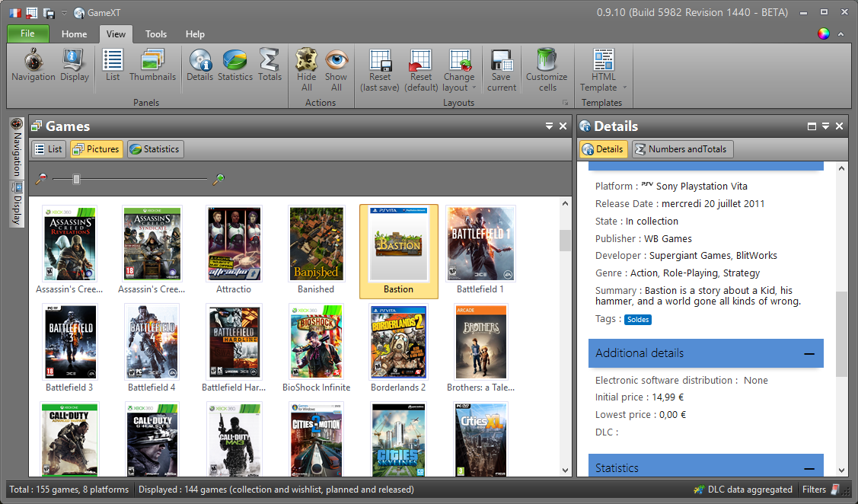Click the Save current layout icon
Screen dimensions: 858x504
point(502,61)
